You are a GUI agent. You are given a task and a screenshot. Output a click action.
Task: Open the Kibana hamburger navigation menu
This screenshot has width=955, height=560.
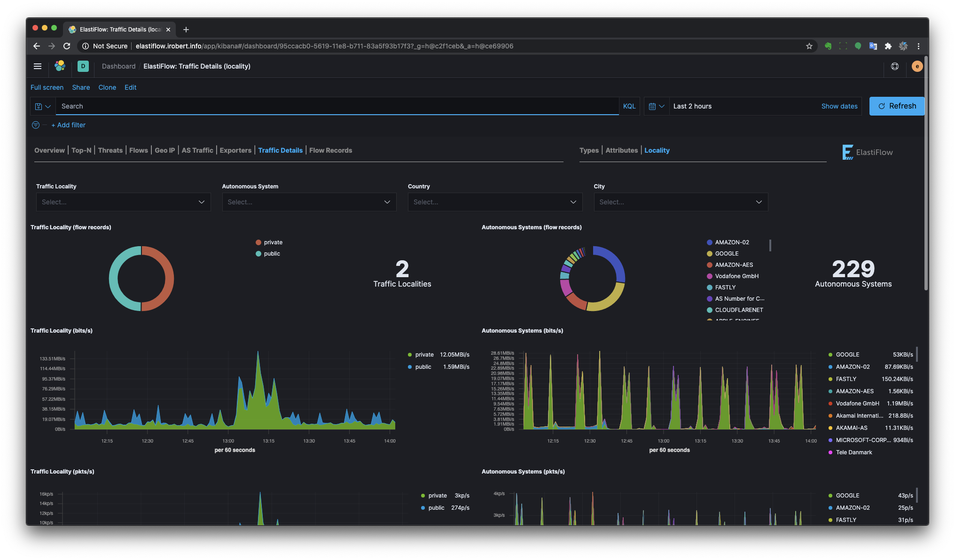tap(38, 66)
